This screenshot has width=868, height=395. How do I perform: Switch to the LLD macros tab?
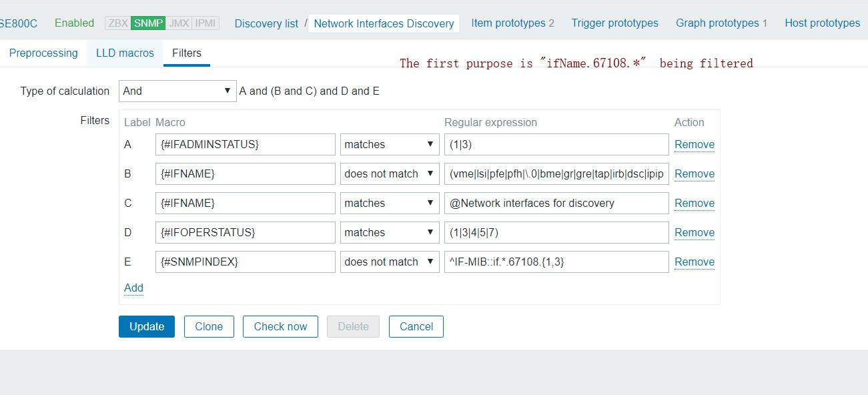point(125,53)
